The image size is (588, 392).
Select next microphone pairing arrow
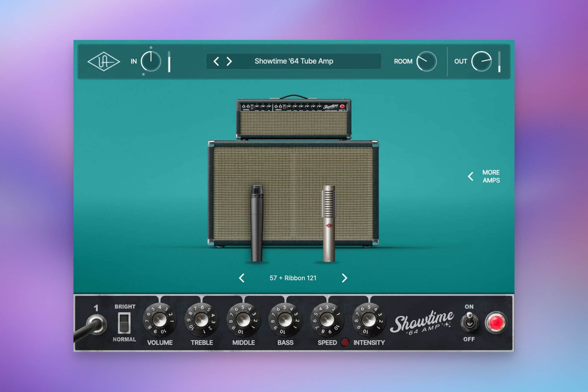tap(344, 278)
